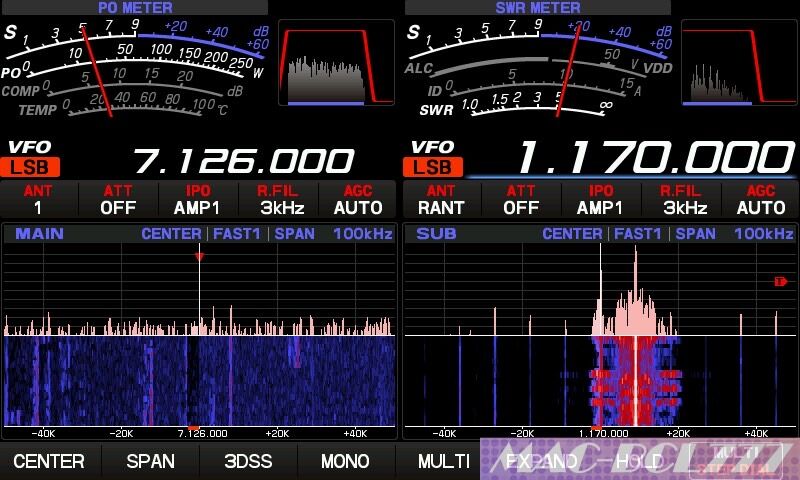Open the sub band filter passband display
800x480 pixels.
[739, 63]
